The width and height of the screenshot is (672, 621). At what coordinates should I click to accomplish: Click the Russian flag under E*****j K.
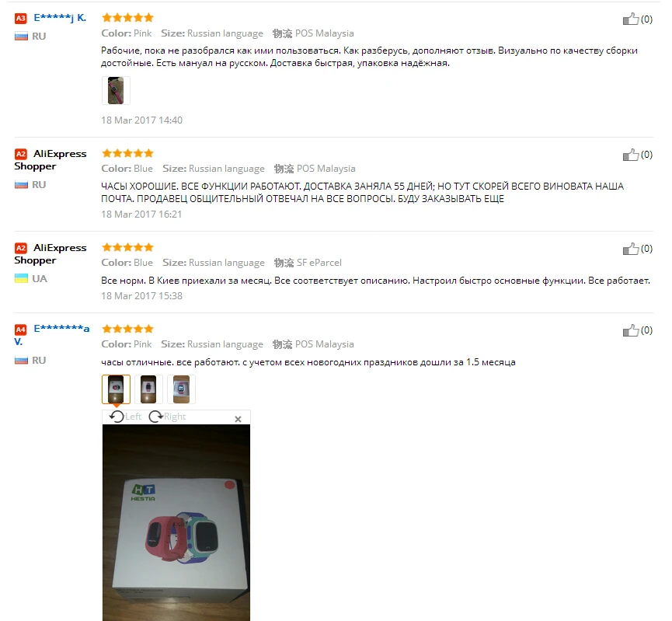point(21,36)
